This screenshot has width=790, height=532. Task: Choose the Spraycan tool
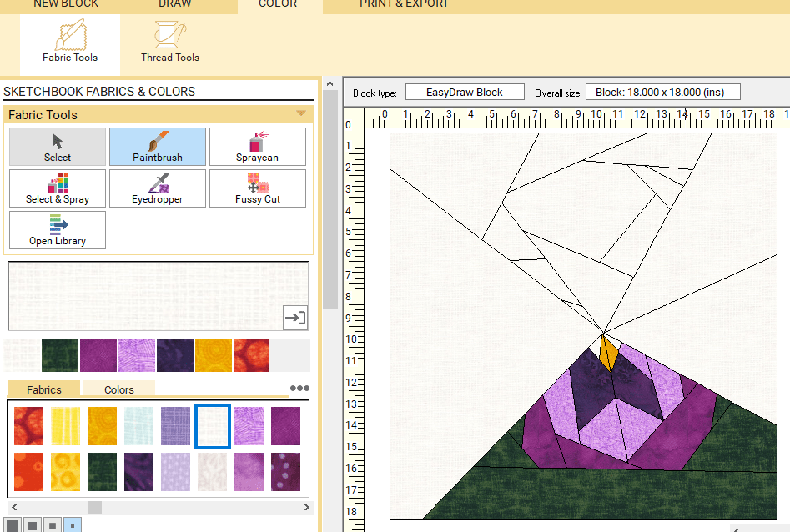[x=257, y=147]
